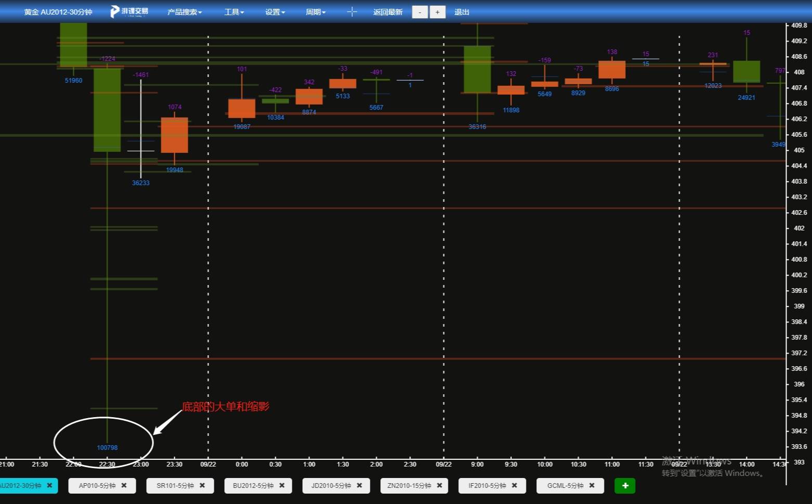
Task: Expand the 周期 period dropdown
Action: pos(316,12)
